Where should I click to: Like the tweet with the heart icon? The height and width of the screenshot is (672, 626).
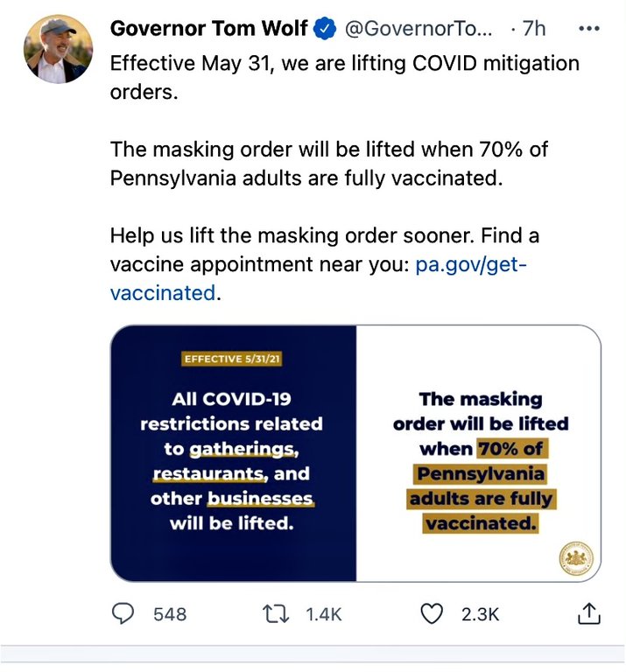(x=433, y=613)
